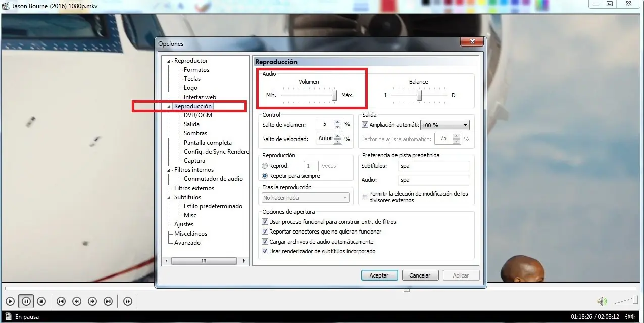Viewport: 644px width, 323px height.
Task: Select 'Ajustes' in the options tree
Action: [184, 224]
